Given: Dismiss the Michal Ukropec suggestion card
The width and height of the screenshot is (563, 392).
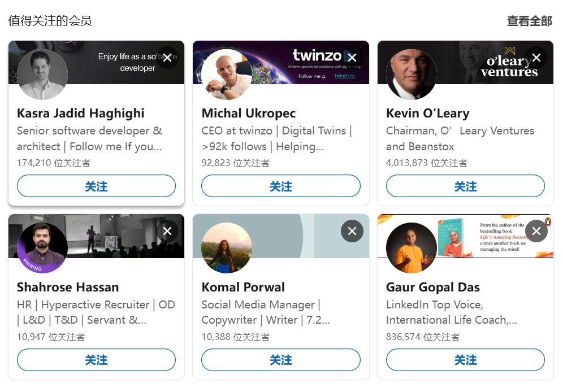Looking at the screenshot, I should (352, 58).
